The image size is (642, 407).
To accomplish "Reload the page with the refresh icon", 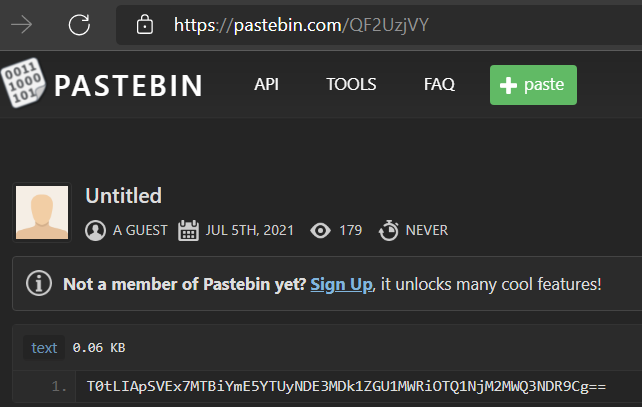I will [80, 23].
